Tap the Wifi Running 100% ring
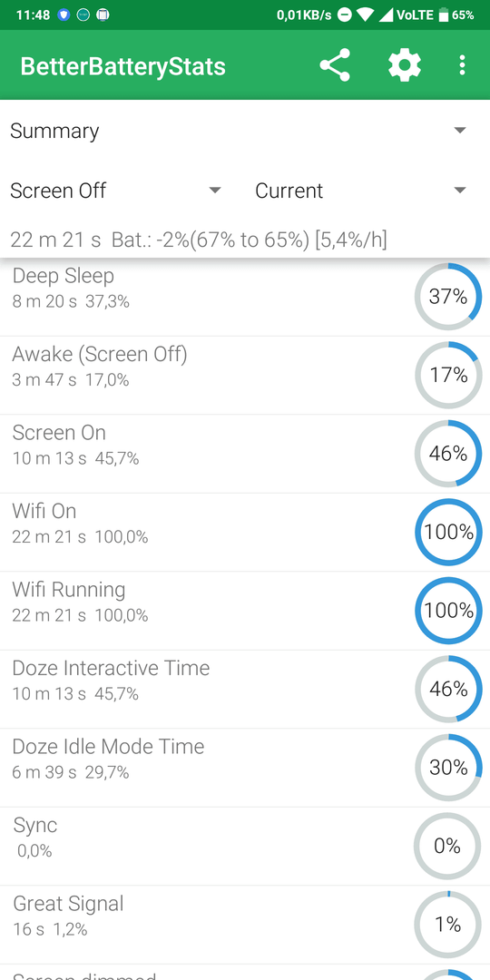The image size is (490, 980). coord(448,611)
